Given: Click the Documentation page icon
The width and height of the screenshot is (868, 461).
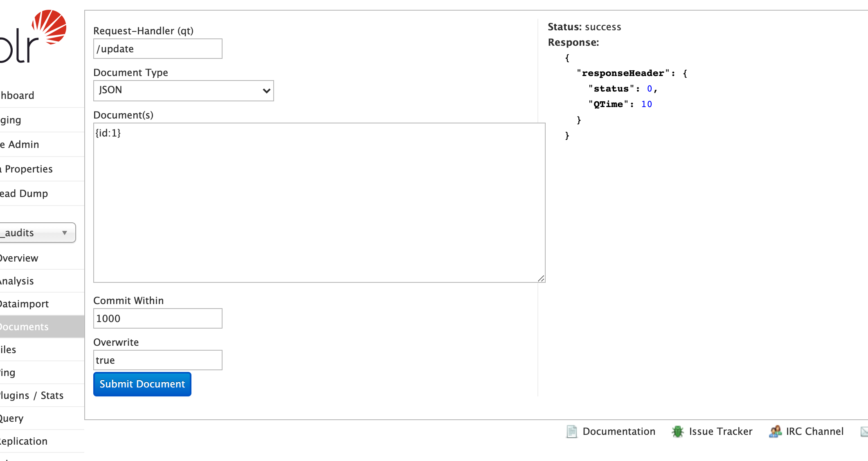Looking at the screenshot, I should tap(571, 432).
